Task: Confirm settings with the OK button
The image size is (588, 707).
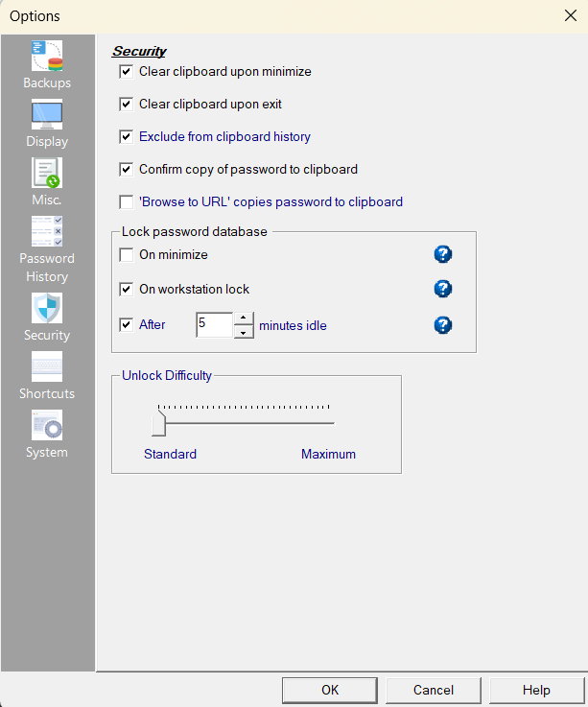Action: (330, 690)
